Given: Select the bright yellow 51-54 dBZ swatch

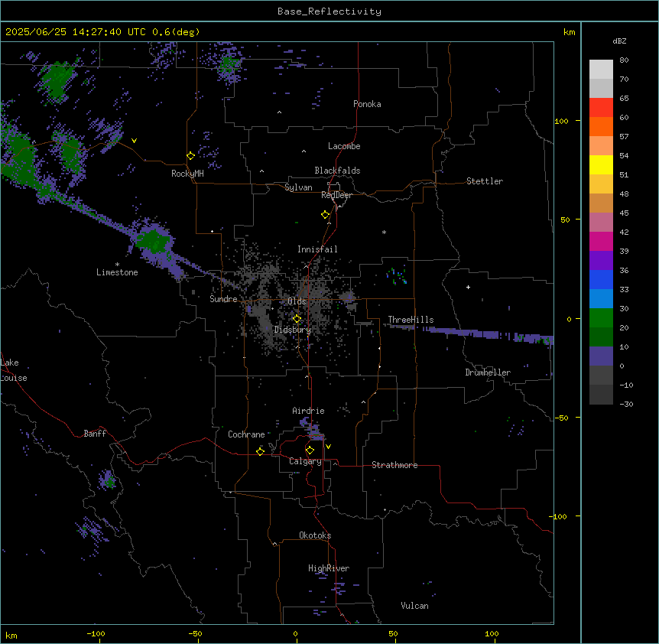Looking at the screenshot, I should [x=601, y=164].
